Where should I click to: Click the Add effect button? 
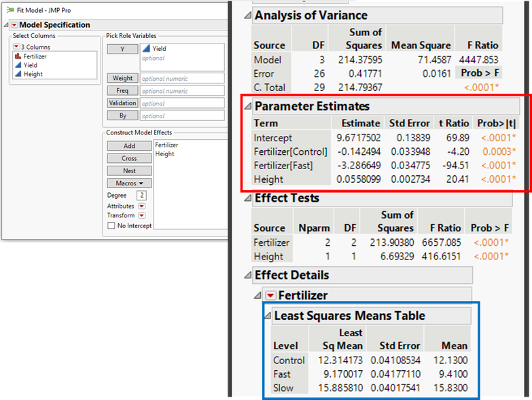(x=129, y=146)
